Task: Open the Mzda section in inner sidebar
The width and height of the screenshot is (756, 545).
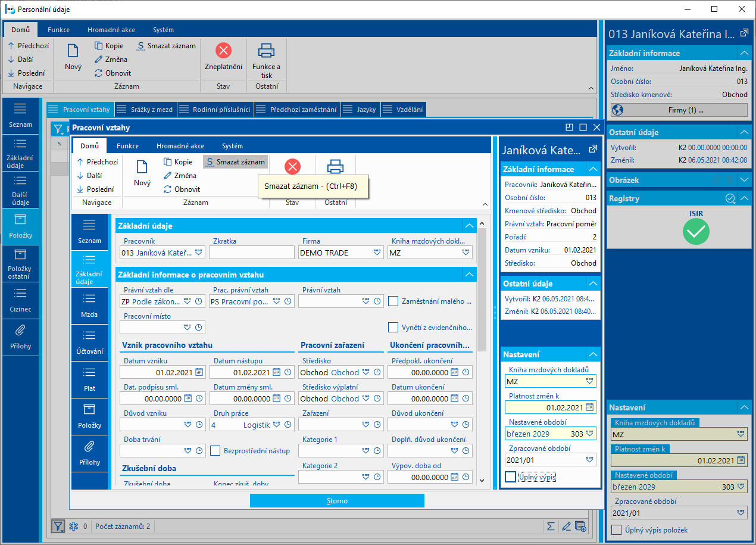Action: tap(89, 305)
